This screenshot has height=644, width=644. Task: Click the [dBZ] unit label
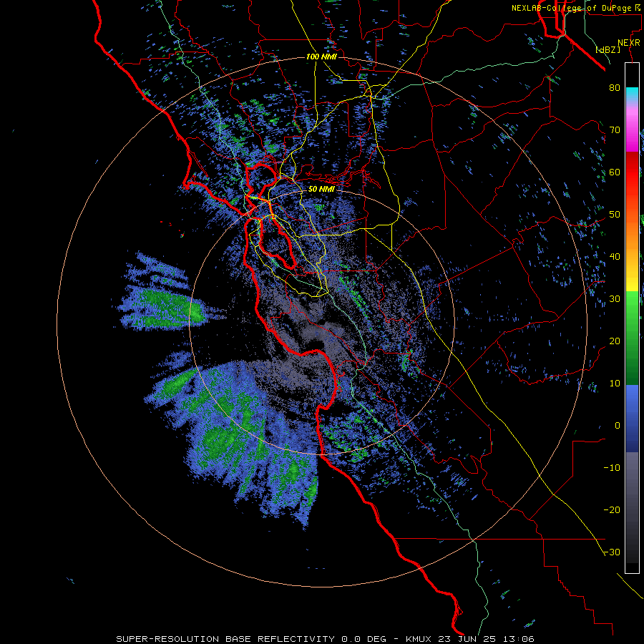608,49
